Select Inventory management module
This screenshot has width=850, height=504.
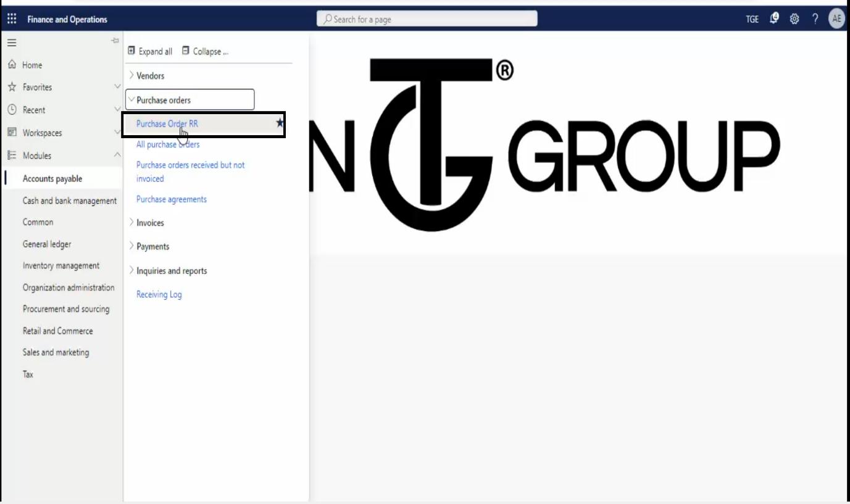tap(61, 266)
